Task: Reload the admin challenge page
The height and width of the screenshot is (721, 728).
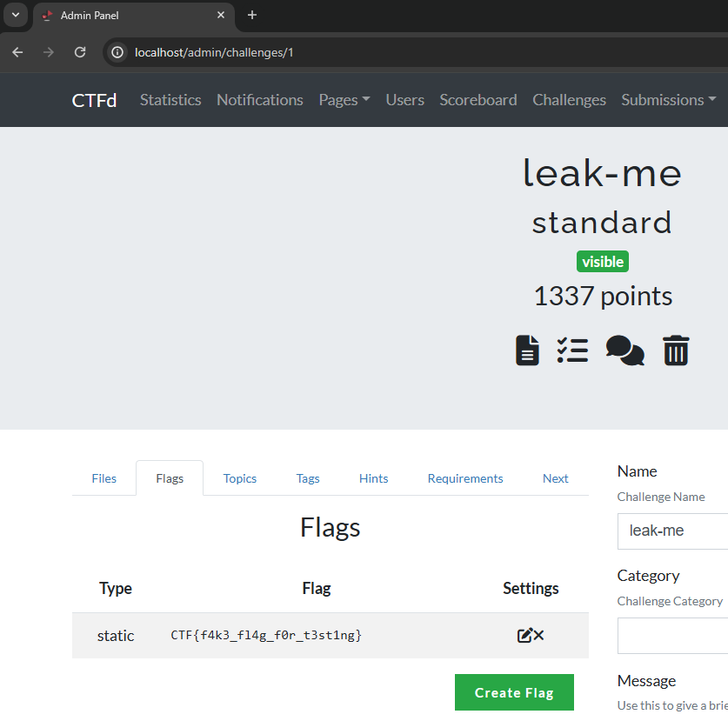Action: (80, 52)
